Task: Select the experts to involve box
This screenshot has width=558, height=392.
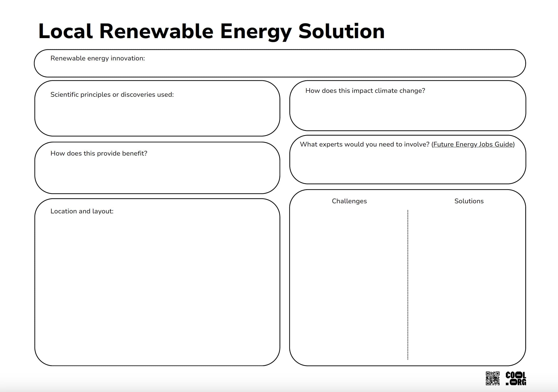Action: (x=407, y=163)
